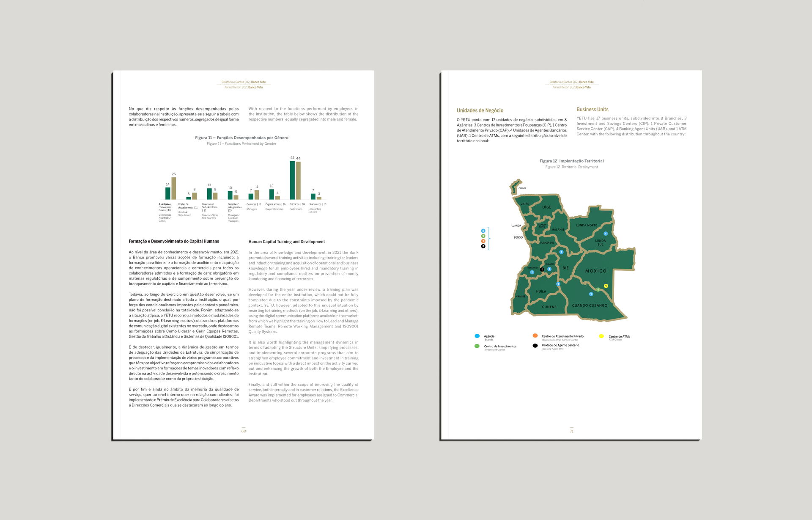
Task: Click the blue Agência legend dot
Action: [477, 336]
